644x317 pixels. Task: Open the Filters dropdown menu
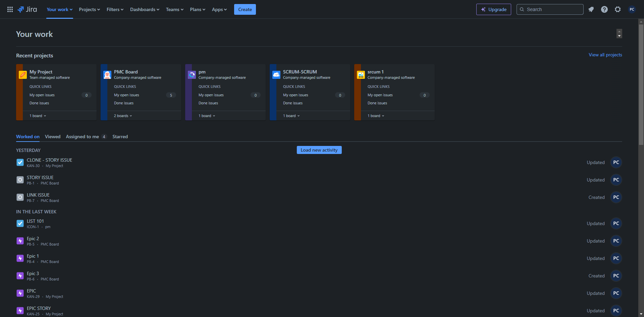point(115,9)
